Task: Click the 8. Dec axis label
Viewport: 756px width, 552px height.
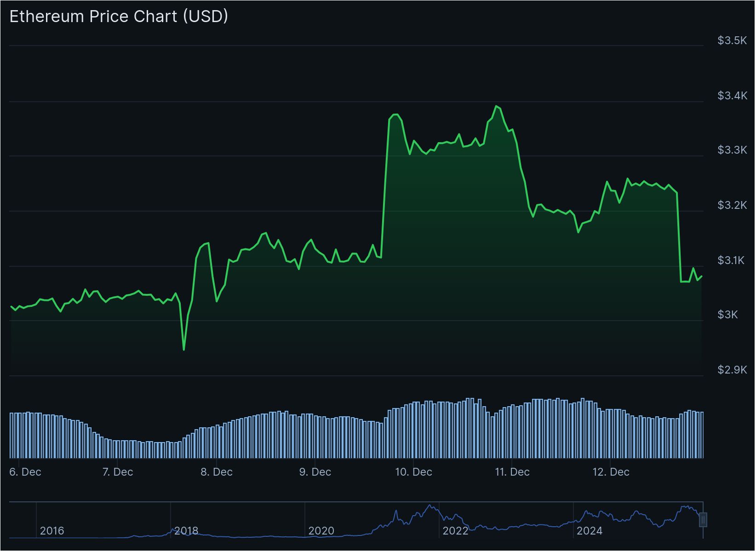Action: [x=217, y=472]
